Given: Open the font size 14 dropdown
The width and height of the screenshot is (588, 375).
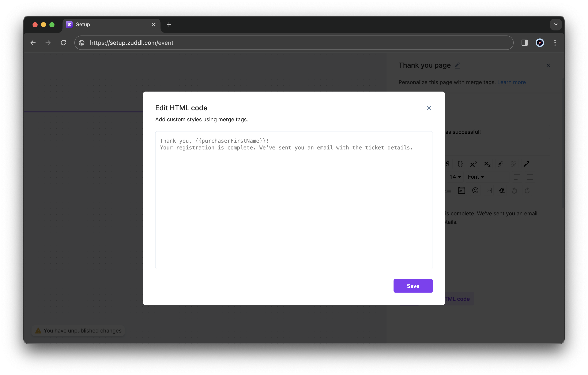Looking at the screenshot, I should 455,177.
